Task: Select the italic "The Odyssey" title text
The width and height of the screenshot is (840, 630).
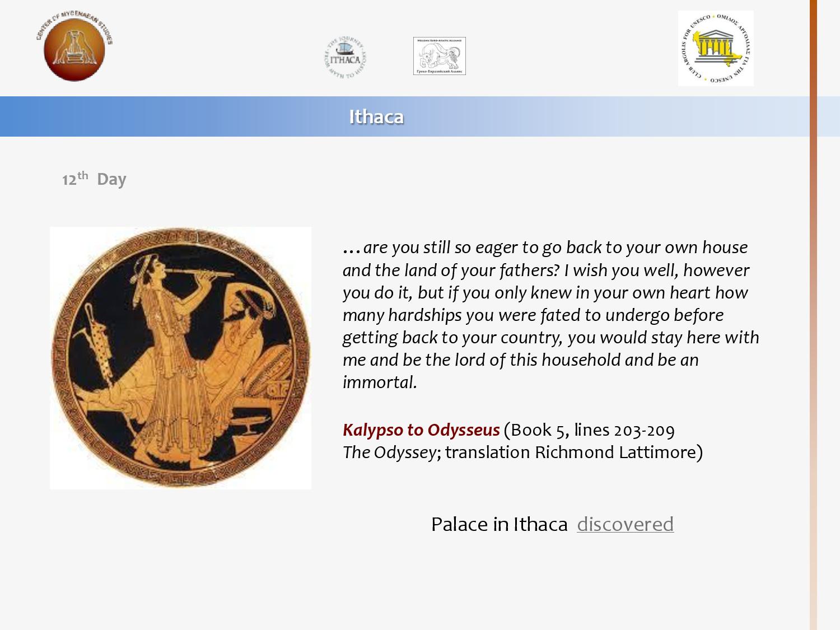Action: [389, 452]
